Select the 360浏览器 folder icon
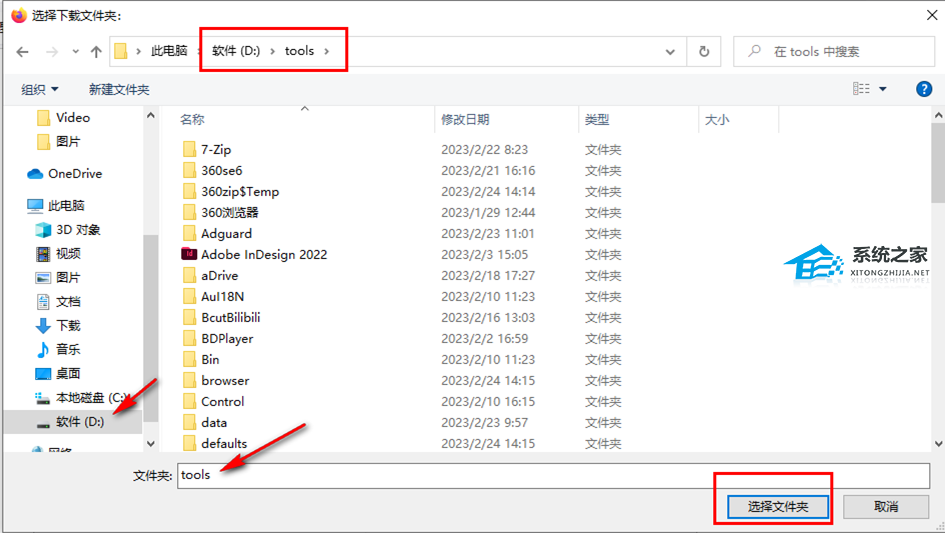This screenshot has width=945, height=533. [189, 212]
